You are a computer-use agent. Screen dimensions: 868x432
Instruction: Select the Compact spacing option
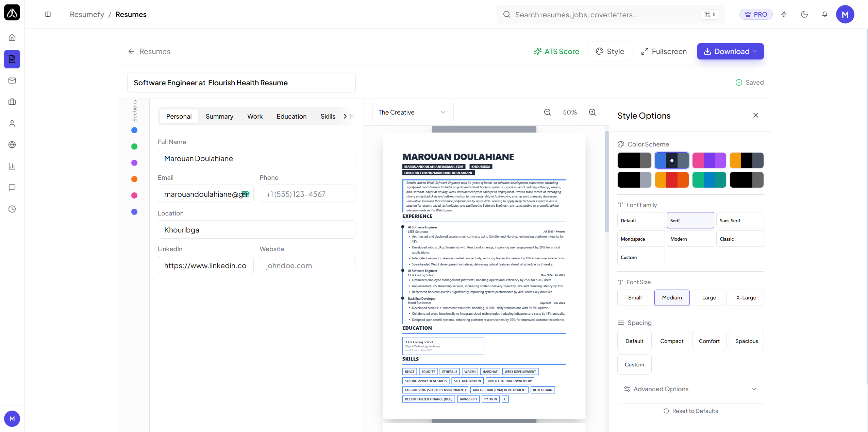(671, 341)
